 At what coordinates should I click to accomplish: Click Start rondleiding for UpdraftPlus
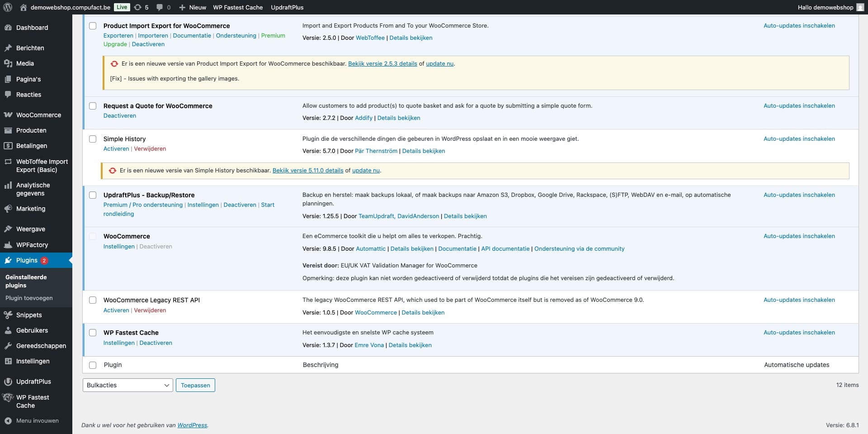[189, 210]
